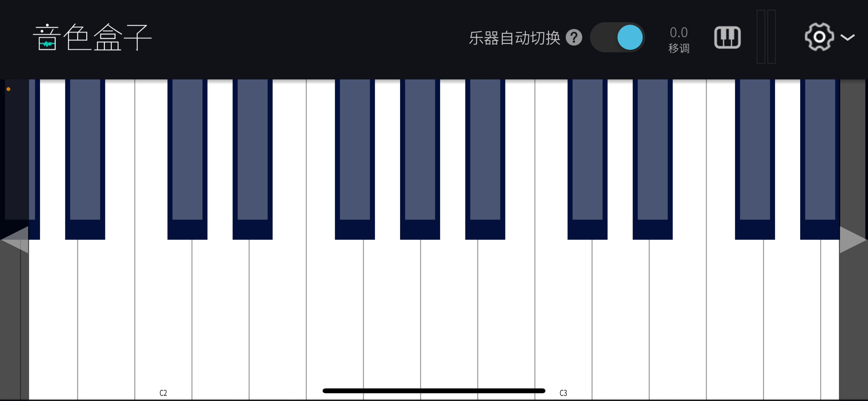Viewport: 868px width, 401px height.
Task: Click the help question mark icon
Action: click(573, 37)
